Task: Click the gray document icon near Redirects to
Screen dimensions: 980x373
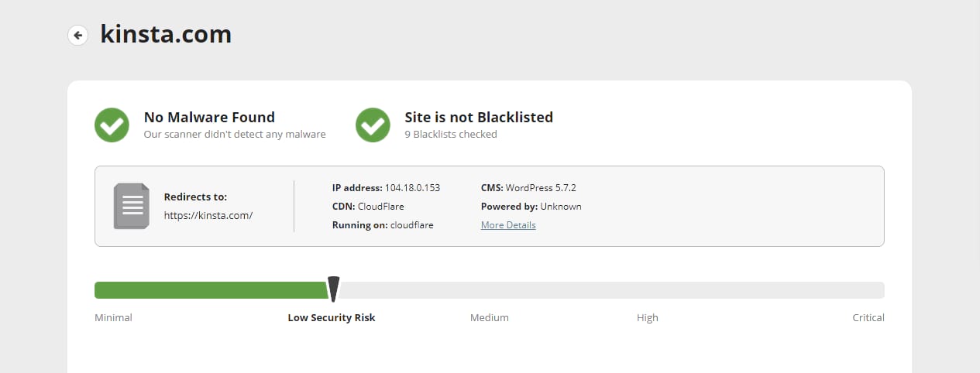Action: [x=131, y=206]
